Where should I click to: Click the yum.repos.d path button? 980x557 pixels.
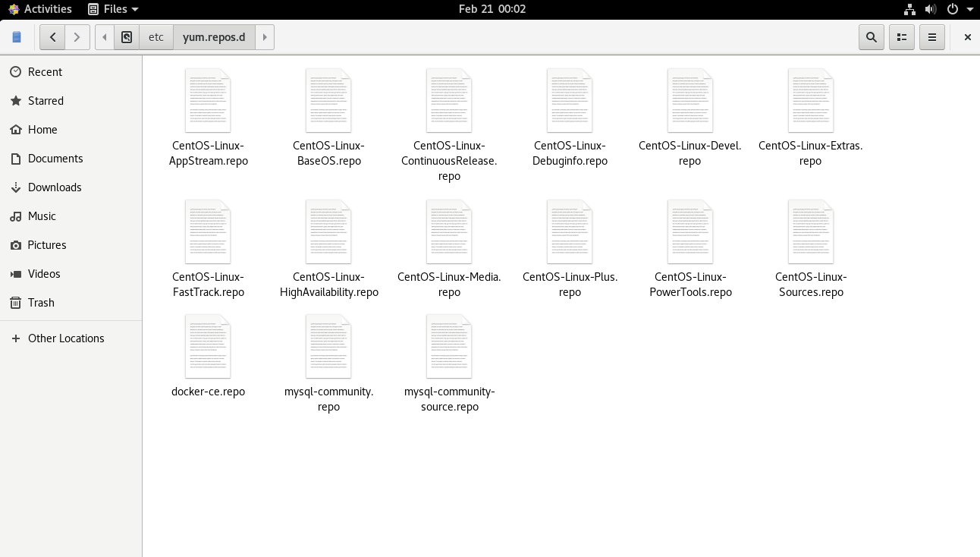click(x=214, y=37)
